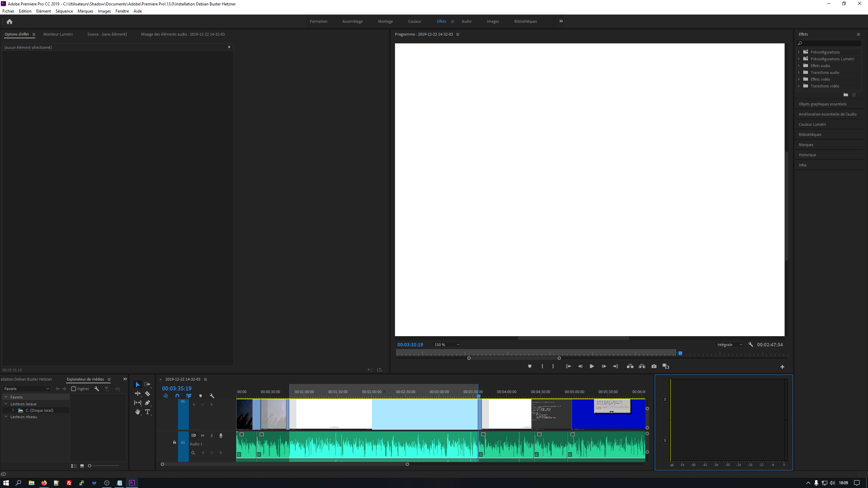
Task: Toggle the A1 track lock
Action: (x=175, y=442)
